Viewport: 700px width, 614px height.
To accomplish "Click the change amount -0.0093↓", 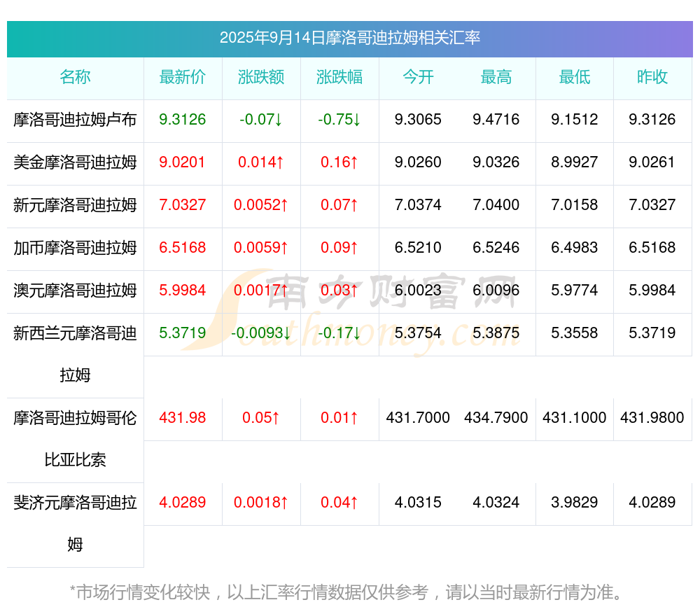I will pyautogui.click(x=261, y=333).
